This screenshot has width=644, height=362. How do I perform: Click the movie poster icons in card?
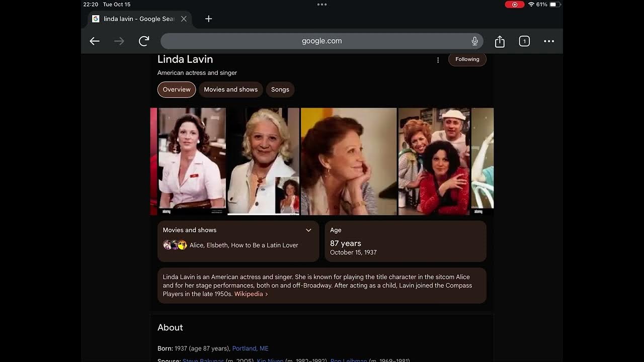pyautogui.click(x=175, y=245)
